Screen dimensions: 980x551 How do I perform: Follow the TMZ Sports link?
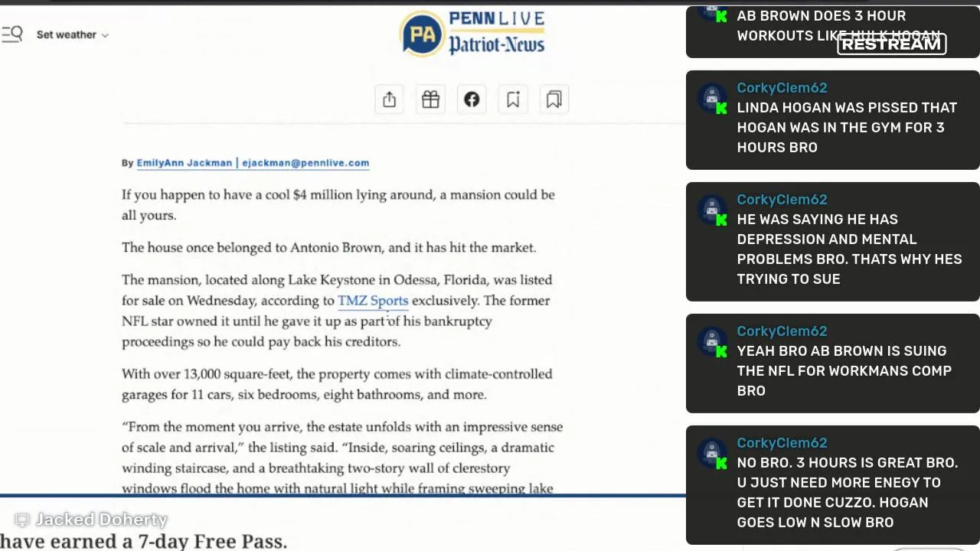tap(373, 301)
